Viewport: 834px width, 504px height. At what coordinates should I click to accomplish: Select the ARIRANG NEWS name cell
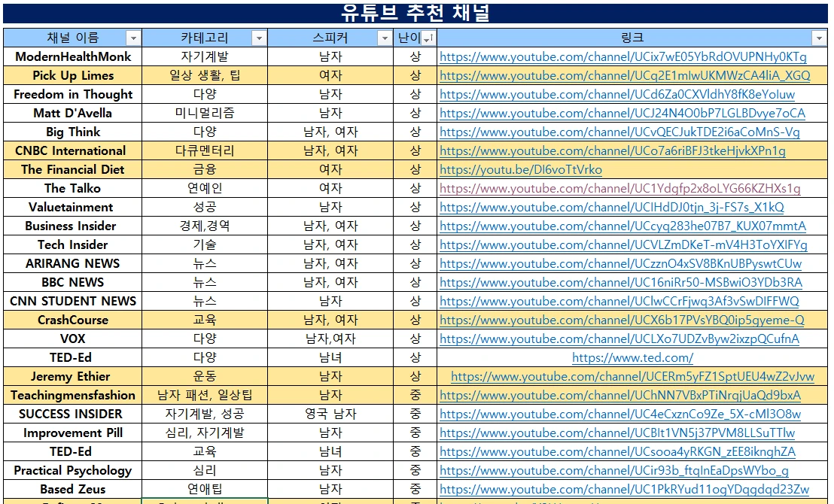(x=73, y=264)
